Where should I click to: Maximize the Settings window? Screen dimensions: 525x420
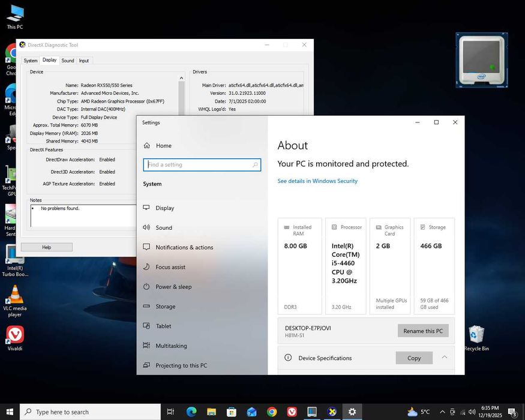[x=436, y=122]
